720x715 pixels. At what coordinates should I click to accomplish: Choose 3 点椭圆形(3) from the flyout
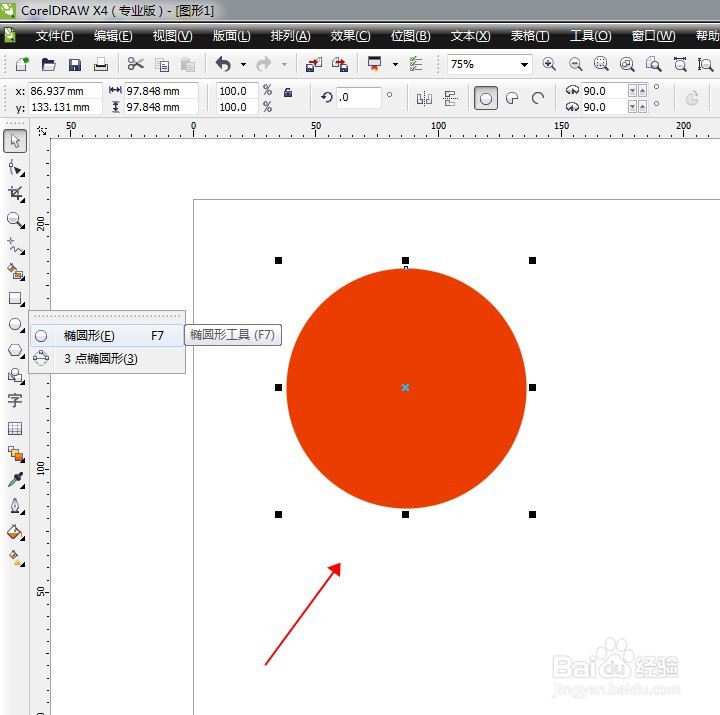107,359
